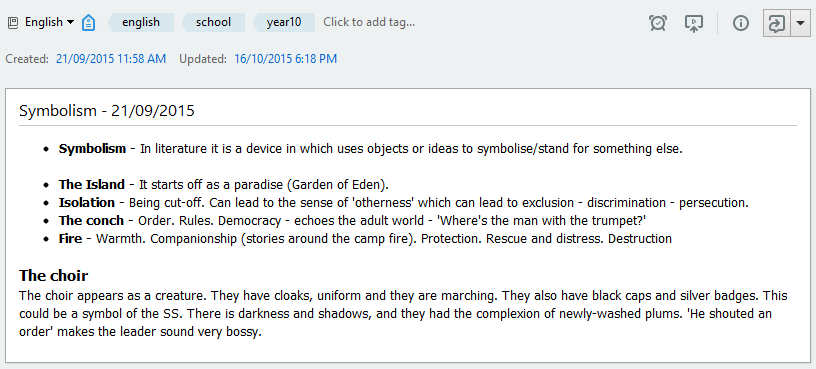Click the bold text 'Fire' bullet
Viewport: 816px width, 369px height.
pyautogui.click(x=70, y=239)
